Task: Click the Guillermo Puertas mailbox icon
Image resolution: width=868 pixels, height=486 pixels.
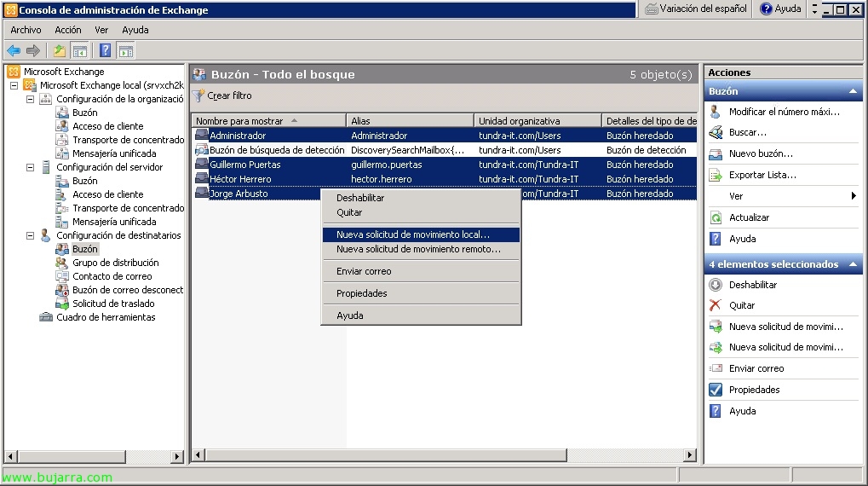Action: pyautogui.click(x=202, y=165)
